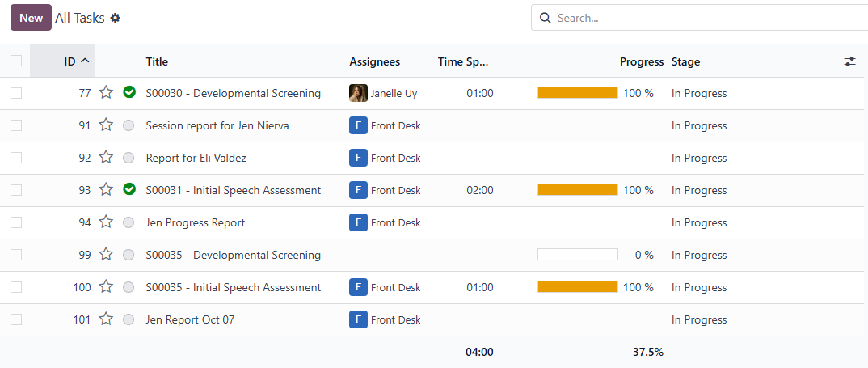
Task: Open the Session report for Jen Nierva task
Action: [x=217, y=125]
